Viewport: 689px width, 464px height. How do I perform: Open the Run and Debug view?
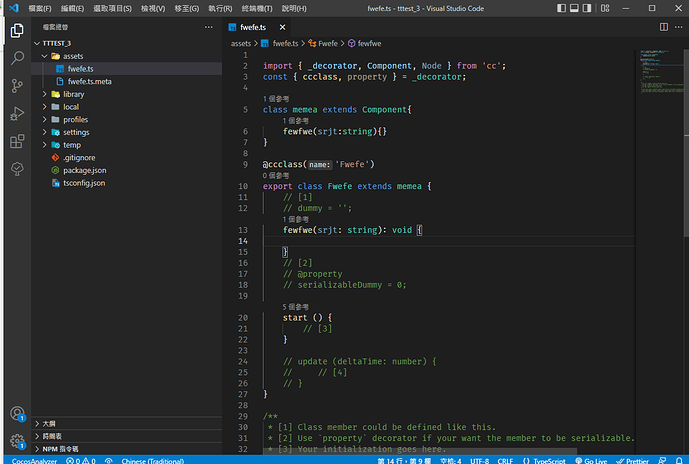click(17, 114)
